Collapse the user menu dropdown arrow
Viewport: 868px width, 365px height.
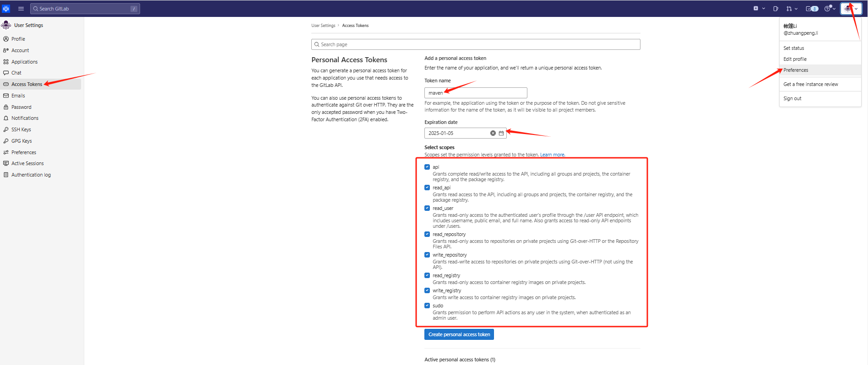click(x=856, y=9)
